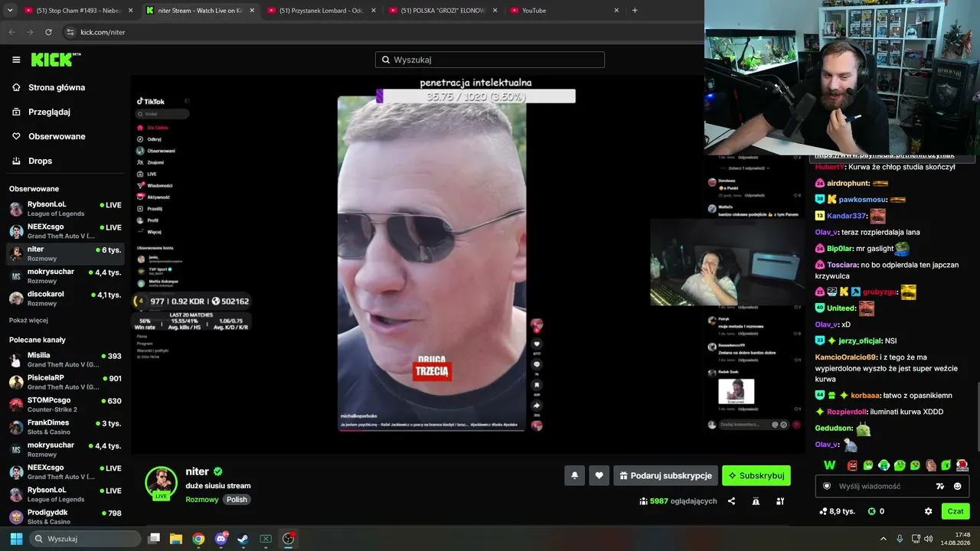Viewport: 980px width, 551px height.
Task: Open the chat identity shield icon
Action: (827, 486)
